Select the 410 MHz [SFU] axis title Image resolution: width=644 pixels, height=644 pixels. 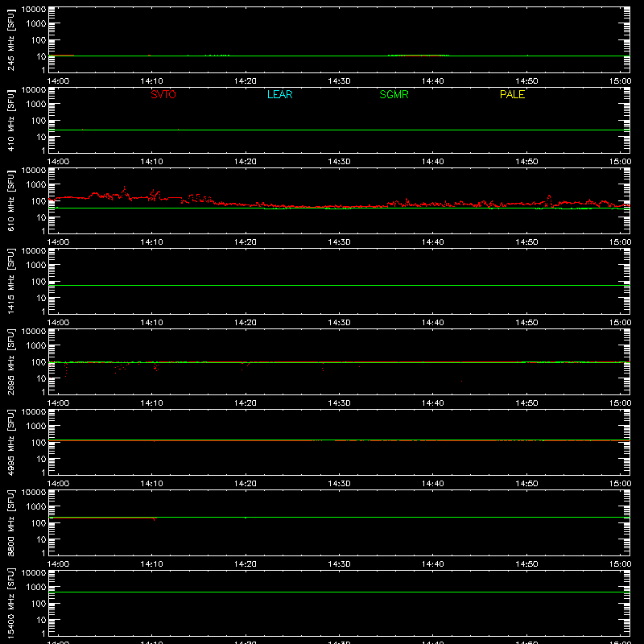pos(10,120)
